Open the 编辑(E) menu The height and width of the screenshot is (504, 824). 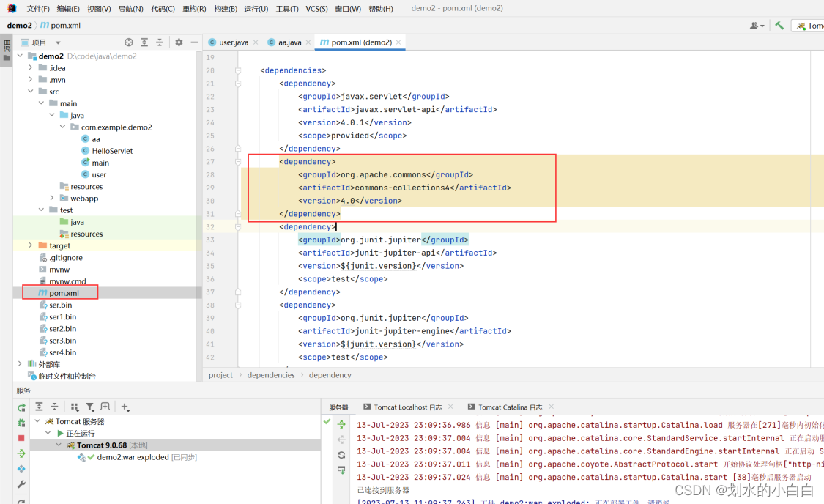click(x=68, y=8)
